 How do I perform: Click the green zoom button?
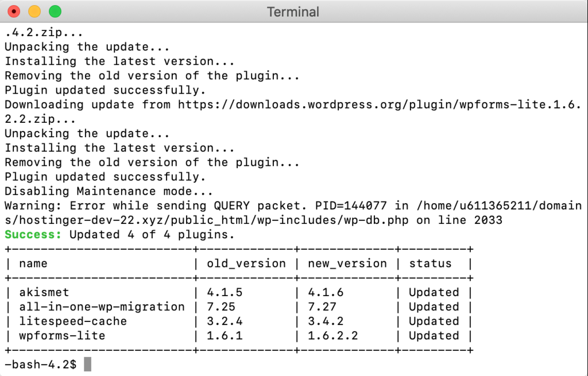point(55,11)
